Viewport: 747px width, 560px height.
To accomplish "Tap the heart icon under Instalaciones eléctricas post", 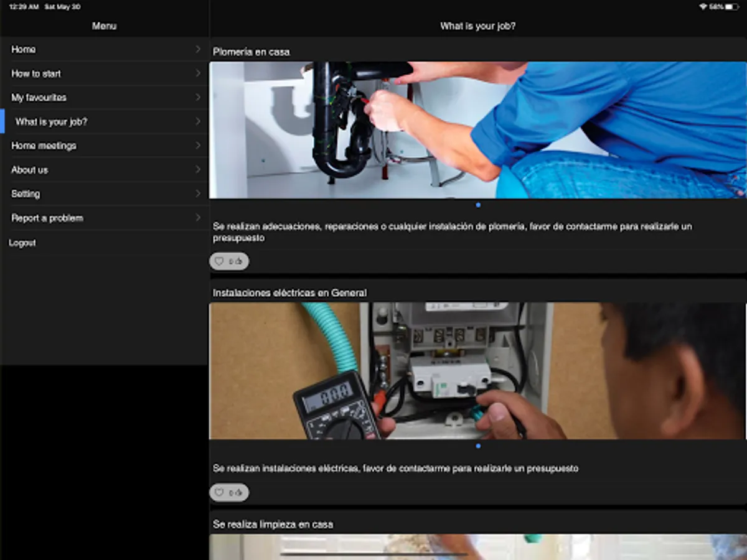I will [x=218, y=493].
